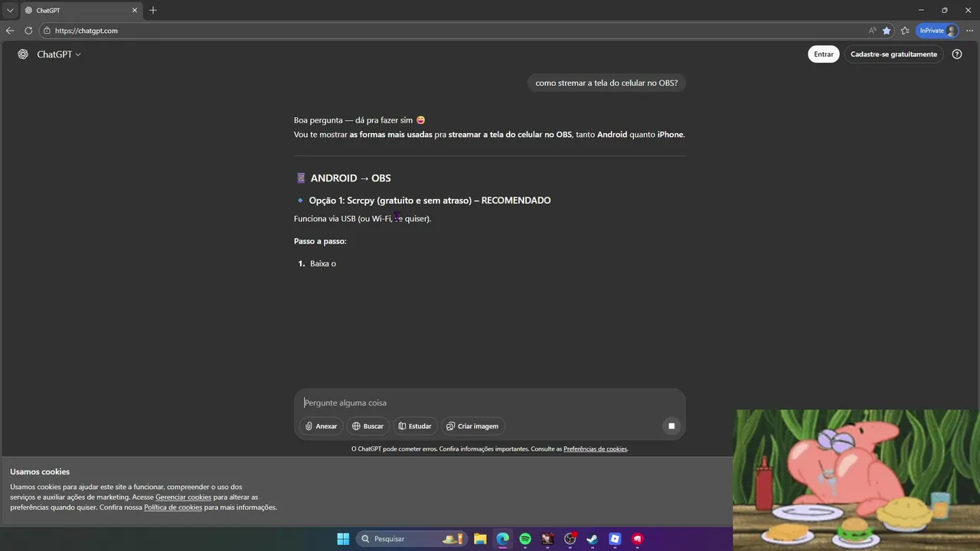Open the Política de cookies link
Screen dimensions: 980x551
tap(173, 507)
